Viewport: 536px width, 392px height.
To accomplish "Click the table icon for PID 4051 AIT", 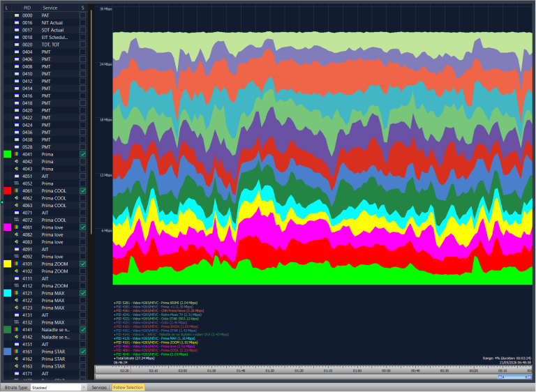I will [17, 176].
